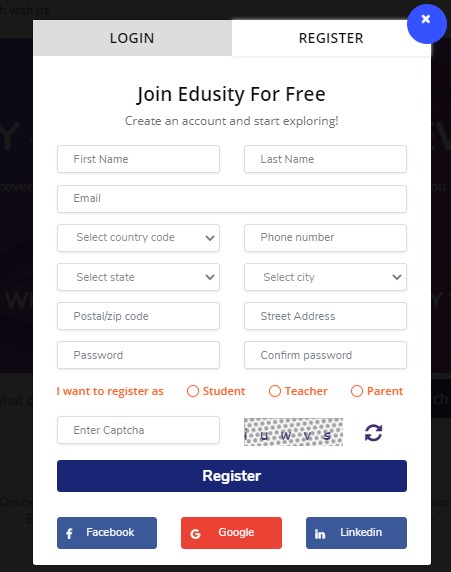
Task: Sign up using the Google button
Action: point(231,533)
